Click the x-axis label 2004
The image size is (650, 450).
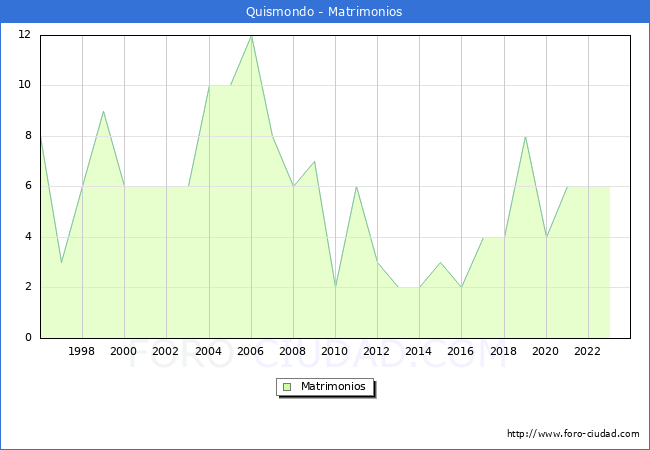pyautogui.click(x=208, y=351)
